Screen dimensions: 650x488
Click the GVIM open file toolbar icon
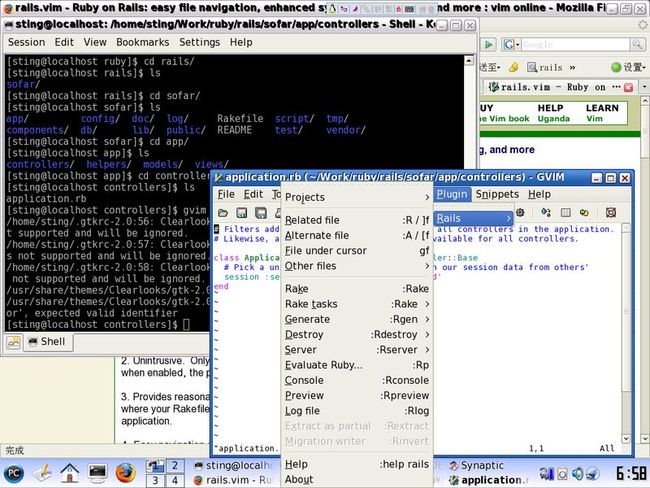point(223,213)
